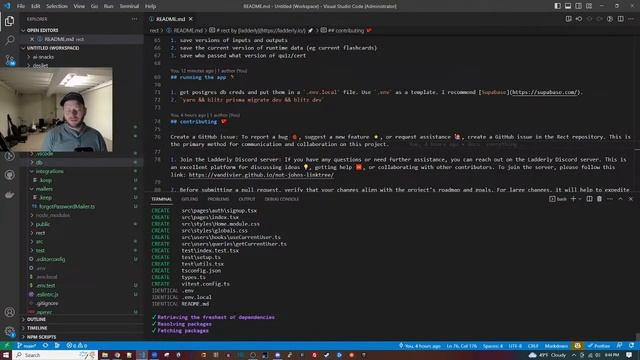This screenshot has height=360, width=640.
Task: Open the Explorer view in activity bar
Action: (x=9, y=21)
